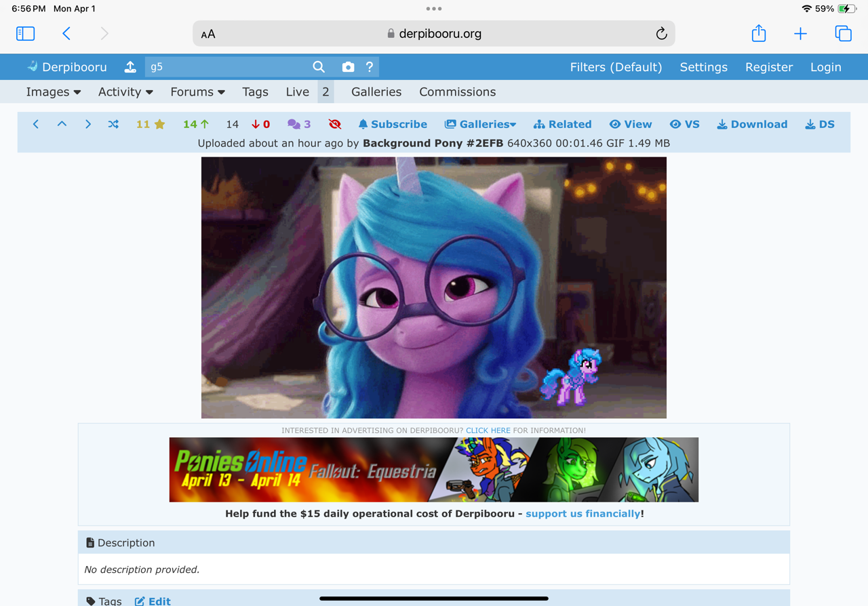Switch to the Live tab
868x606 pixels.
pyautogui.click(x=297, y=92)
